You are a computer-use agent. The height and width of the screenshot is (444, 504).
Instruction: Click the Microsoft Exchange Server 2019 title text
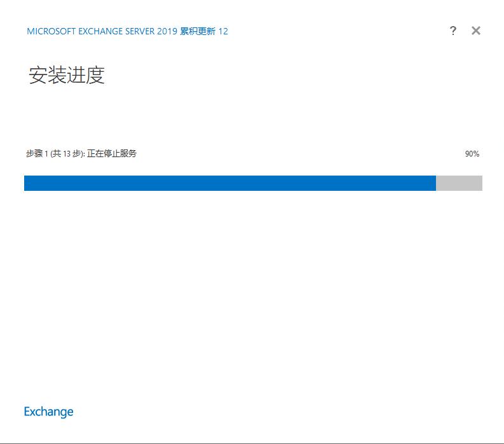point(127,31)
